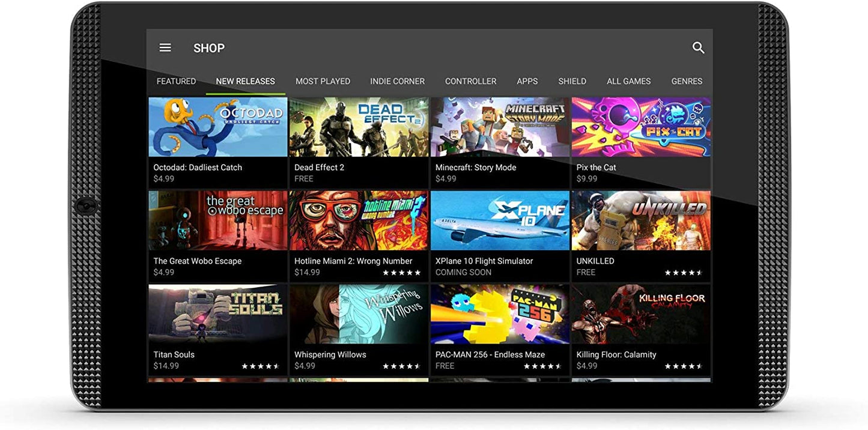Select the XPlane 10 Flight Simulator thumbnail
The width and height of the screenshot is (868, 430).
pos(500,220)
